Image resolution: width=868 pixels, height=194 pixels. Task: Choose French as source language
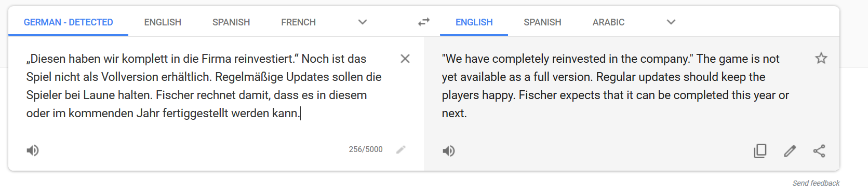[x=298, y=22]
